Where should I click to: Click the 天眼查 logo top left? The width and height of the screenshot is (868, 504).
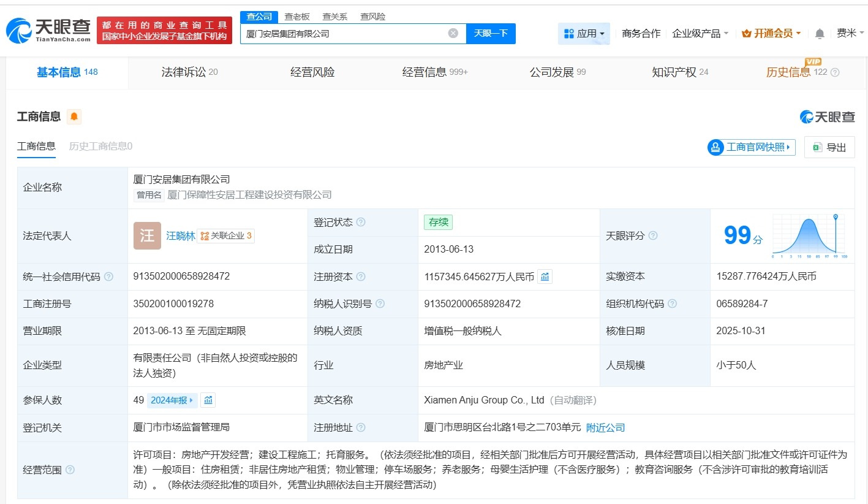click(x=44, y=31)
